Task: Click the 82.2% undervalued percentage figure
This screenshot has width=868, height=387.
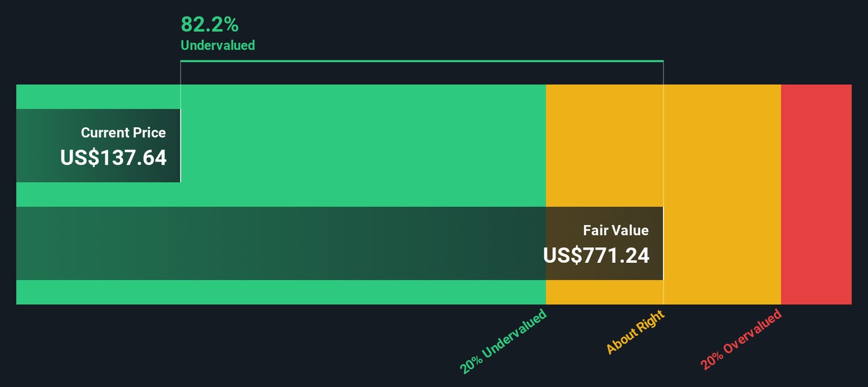Action: (210, 25)
